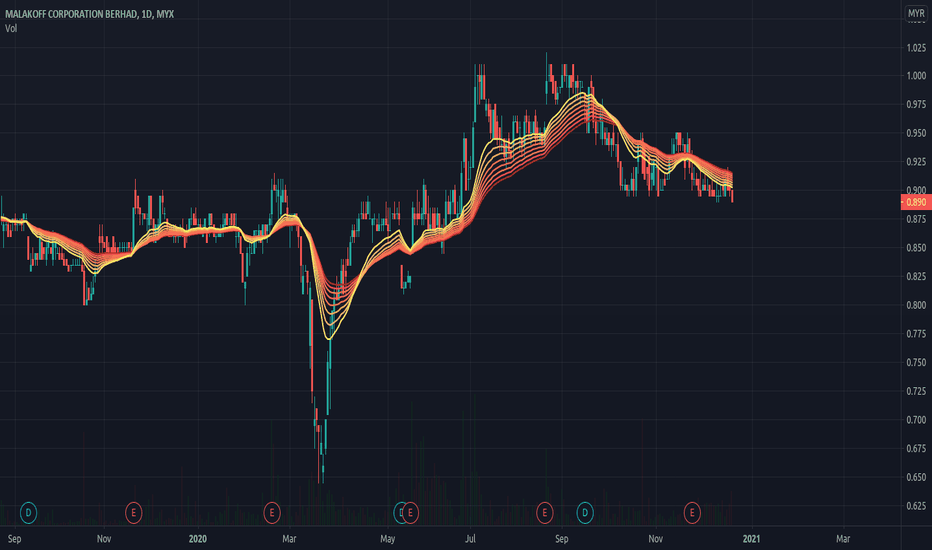Select the earnings E marker just before Sep 2020

tap(544, 512)
